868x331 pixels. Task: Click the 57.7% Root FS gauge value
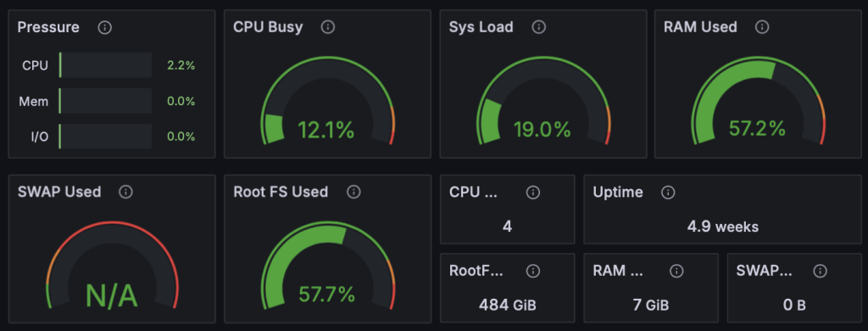(x=326, y=295)
